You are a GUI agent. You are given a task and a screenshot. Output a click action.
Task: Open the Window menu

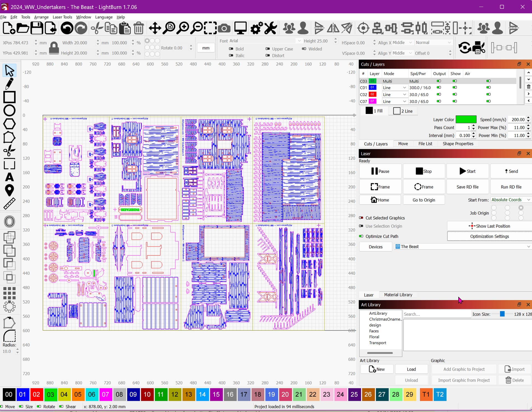(83, 17)
